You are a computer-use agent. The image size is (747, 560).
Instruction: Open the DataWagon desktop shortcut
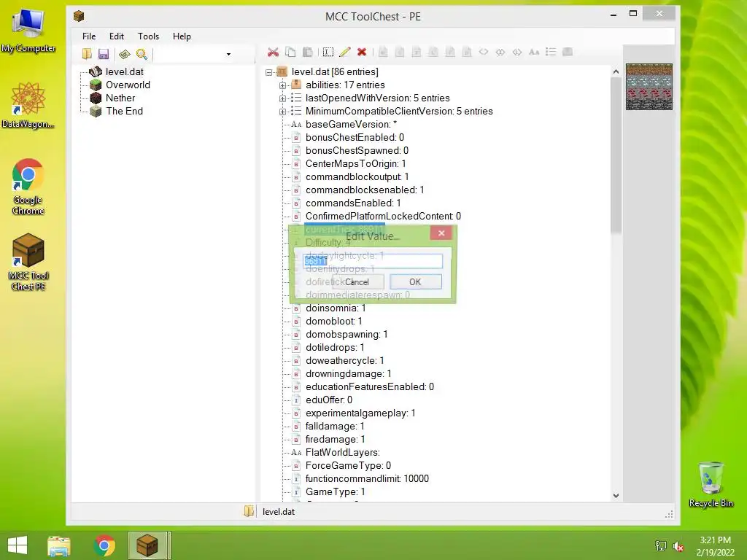tap(28, 105)
